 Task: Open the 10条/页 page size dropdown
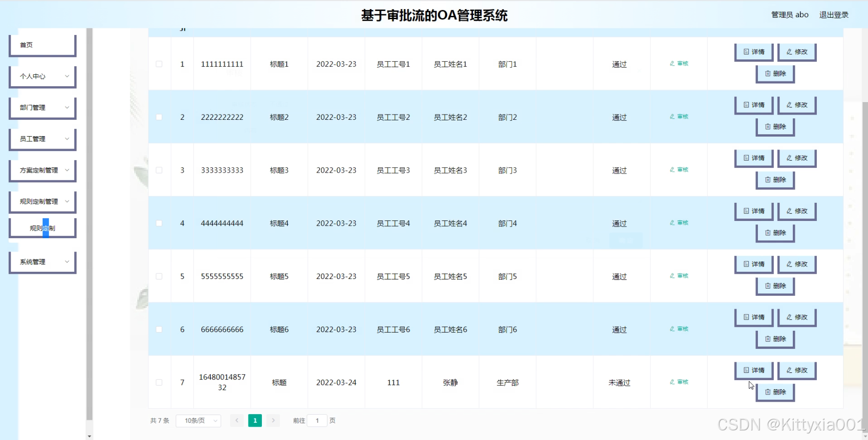pyautogui.click(x=198, y=421)
